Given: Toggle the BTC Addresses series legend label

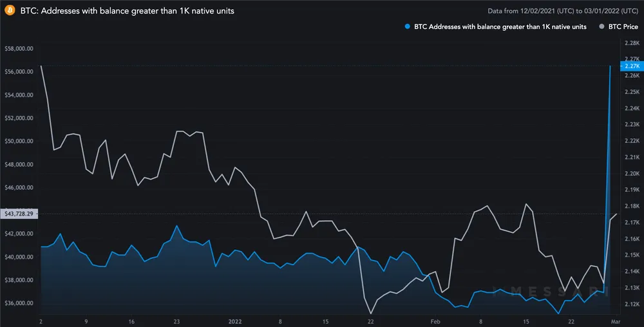Looking at the screenshot, I should [x=498, y=27].
